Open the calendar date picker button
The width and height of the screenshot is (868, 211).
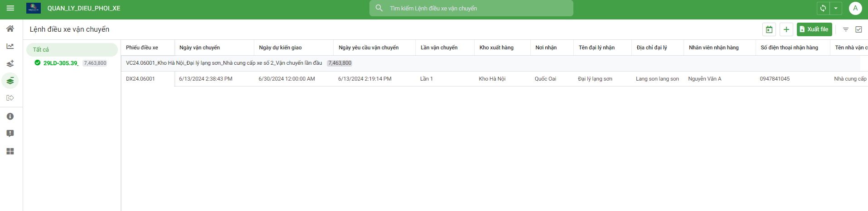pyautogui.click(x=769, y=29)
